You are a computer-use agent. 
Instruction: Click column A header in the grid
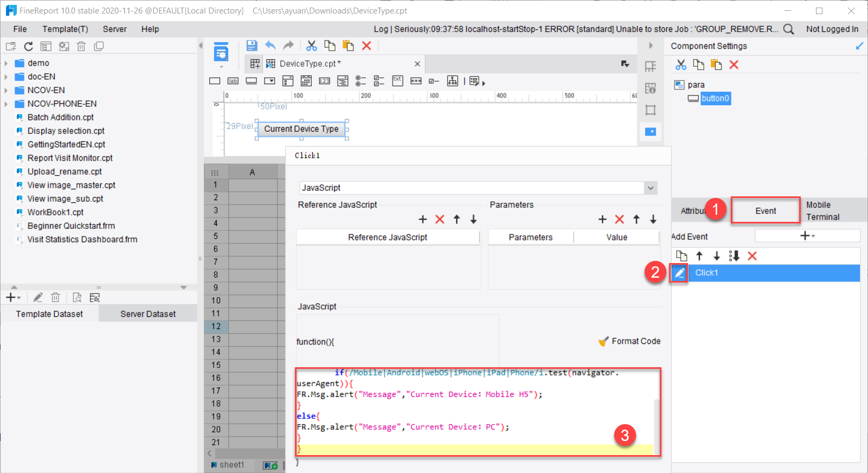(x=252, y=172)
